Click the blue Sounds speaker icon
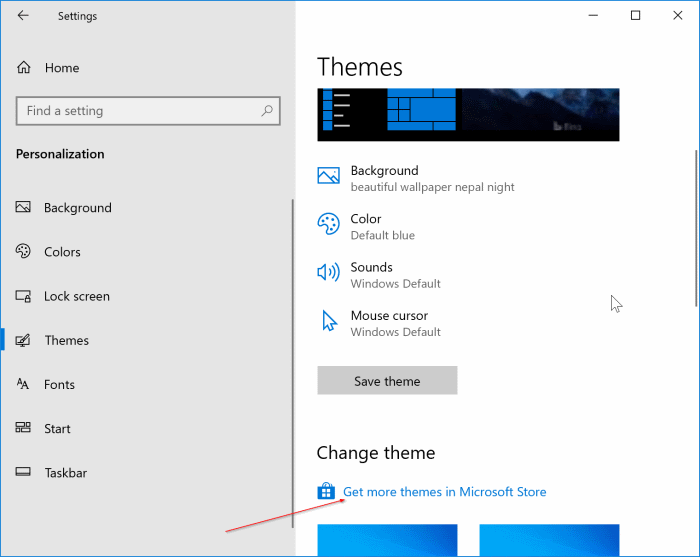Image resolution: width=700 pixels, height=557 pixels. 329,272
